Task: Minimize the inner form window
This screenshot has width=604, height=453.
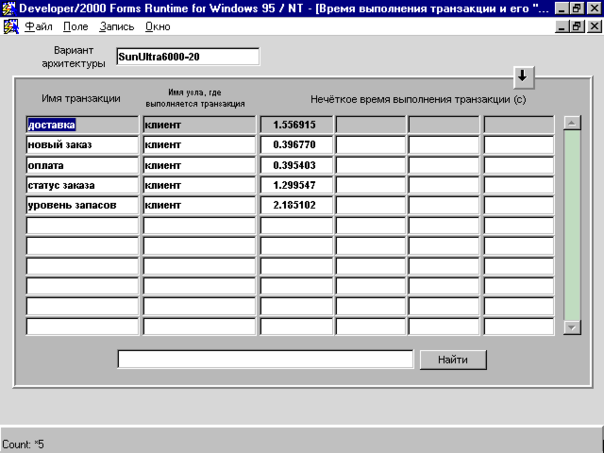Action: 562,26
